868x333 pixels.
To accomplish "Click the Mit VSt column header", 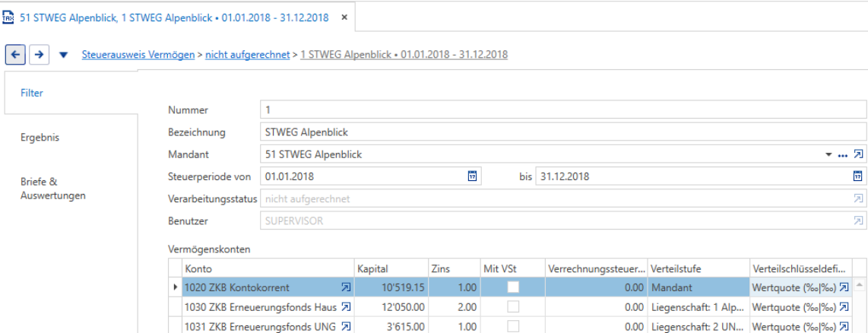I will [511, 268].
